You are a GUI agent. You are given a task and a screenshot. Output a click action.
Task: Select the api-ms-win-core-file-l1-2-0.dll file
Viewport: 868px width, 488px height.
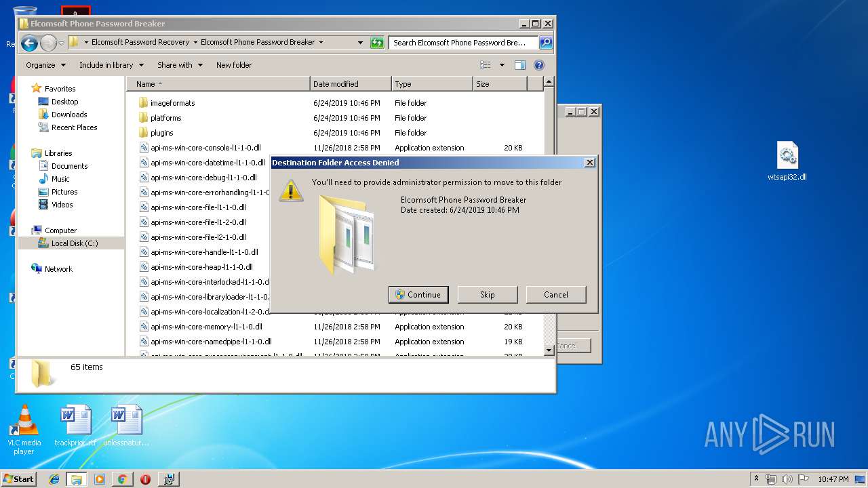[193, 222]
